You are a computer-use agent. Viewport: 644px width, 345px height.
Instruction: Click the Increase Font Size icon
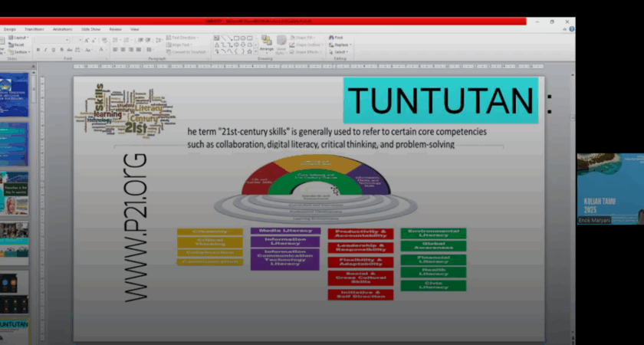coord(86,40)
